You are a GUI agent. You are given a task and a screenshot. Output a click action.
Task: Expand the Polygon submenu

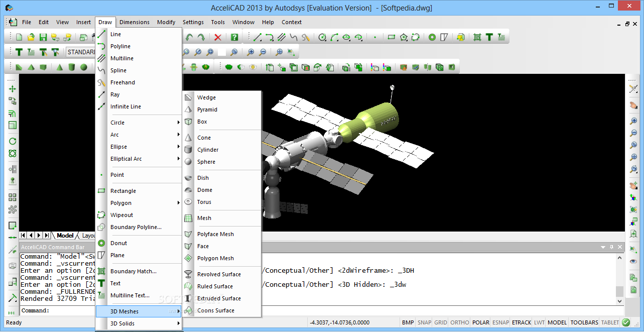139,203
